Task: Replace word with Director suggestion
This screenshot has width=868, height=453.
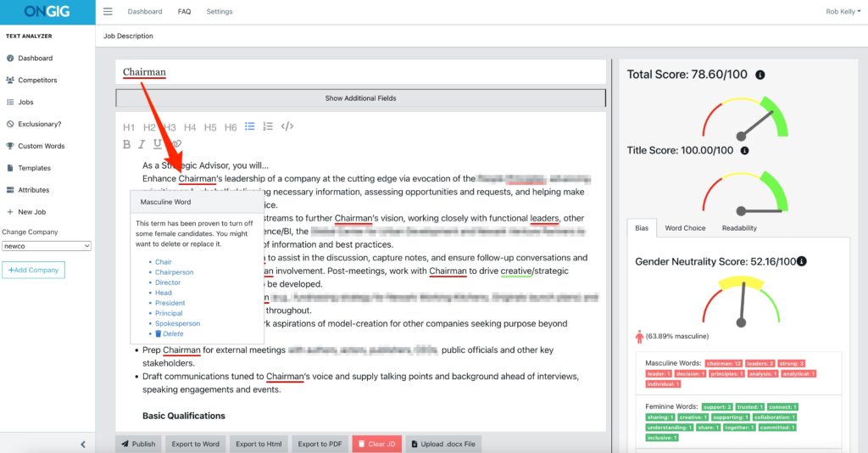Action: pyautogui.click(x=168, y=282)
